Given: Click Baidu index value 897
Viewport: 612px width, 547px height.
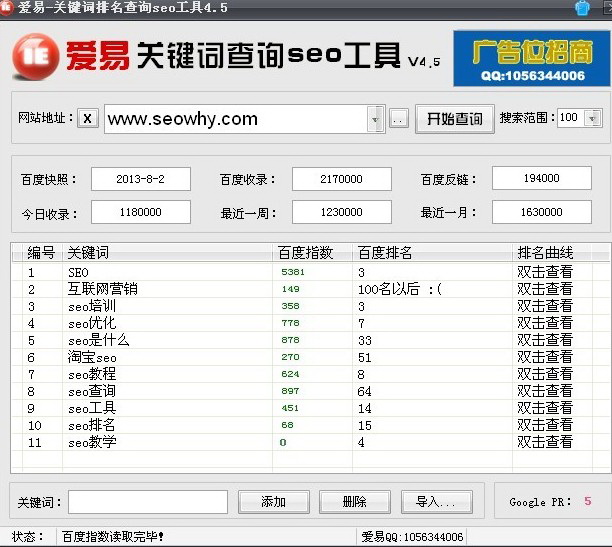Looking at the screenshot, I should pyautogui.click(x=290, y=391).
